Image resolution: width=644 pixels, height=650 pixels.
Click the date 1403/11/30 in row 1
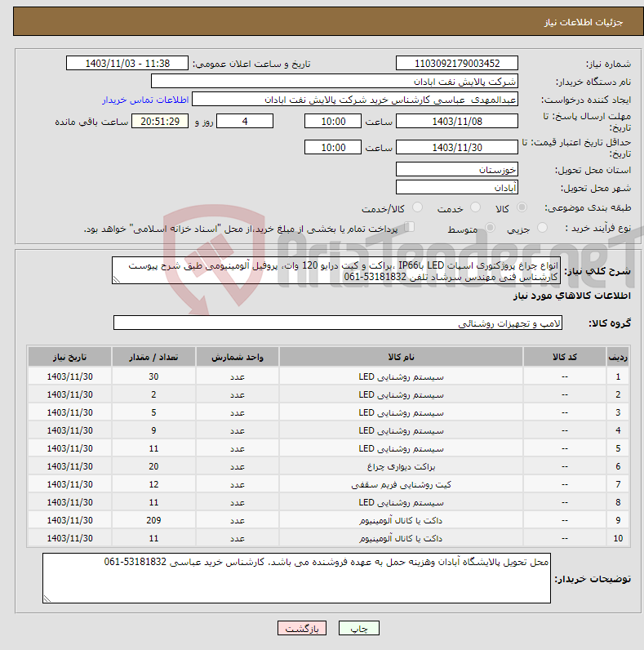(x=69, y=376)
